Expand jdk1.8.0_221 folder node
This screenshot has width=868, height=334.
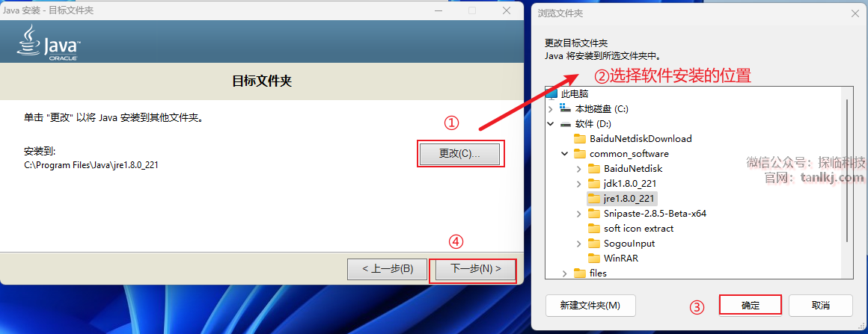coord(579,184)
